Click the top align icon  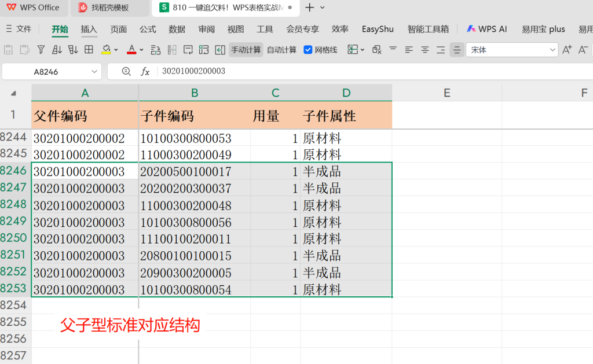(393, 49)
